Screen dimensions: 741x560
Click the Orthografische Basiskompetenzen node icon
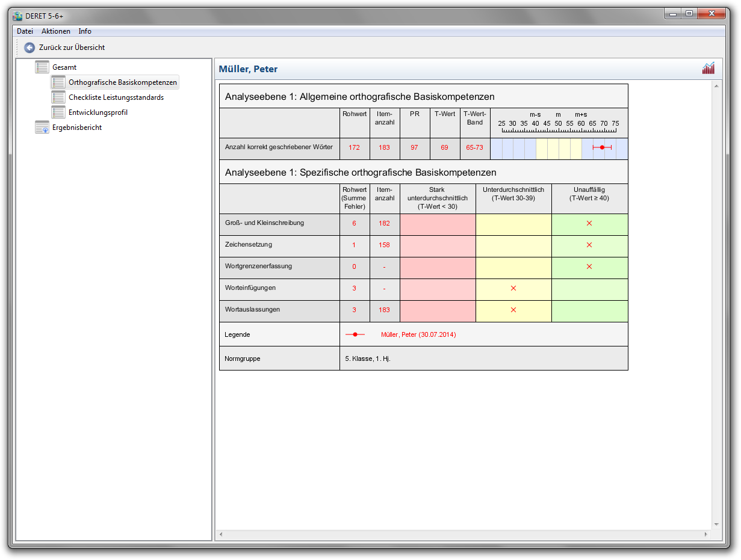pyautogui.click(x=58, y=82)
